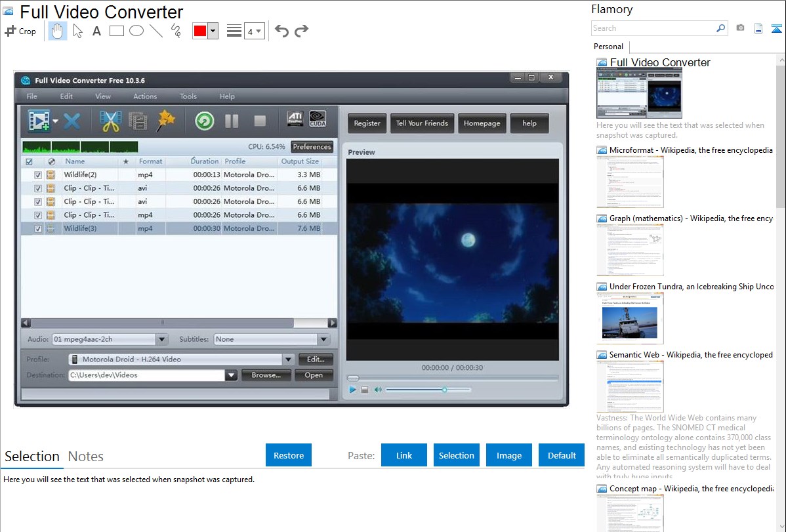Click the undo arrow

pos(281,31)
